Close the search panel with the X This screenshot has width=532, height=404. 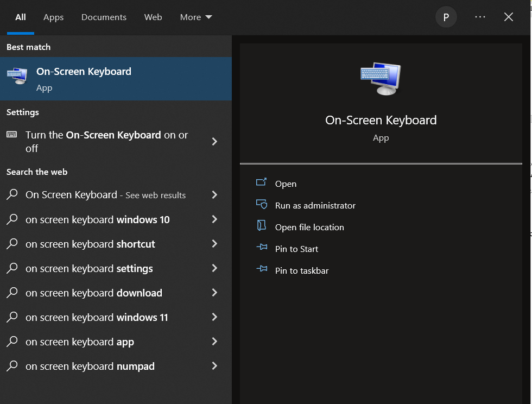[x=508, y=17]
